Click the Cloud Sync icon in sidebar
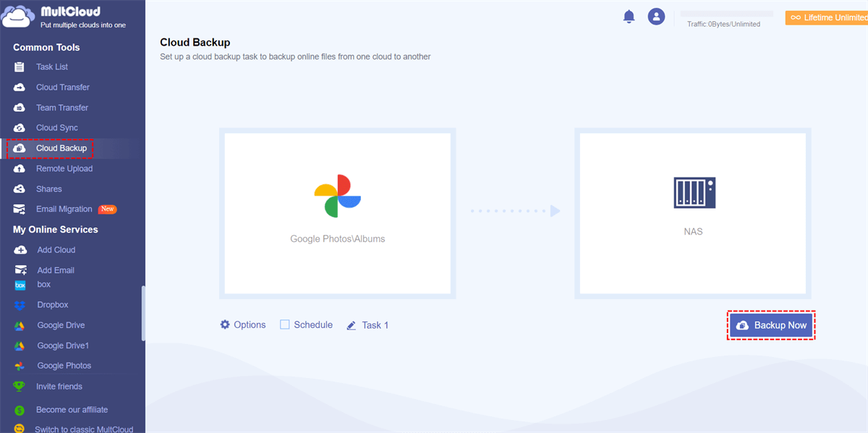The image size is (868, 433). pos(20,127)
